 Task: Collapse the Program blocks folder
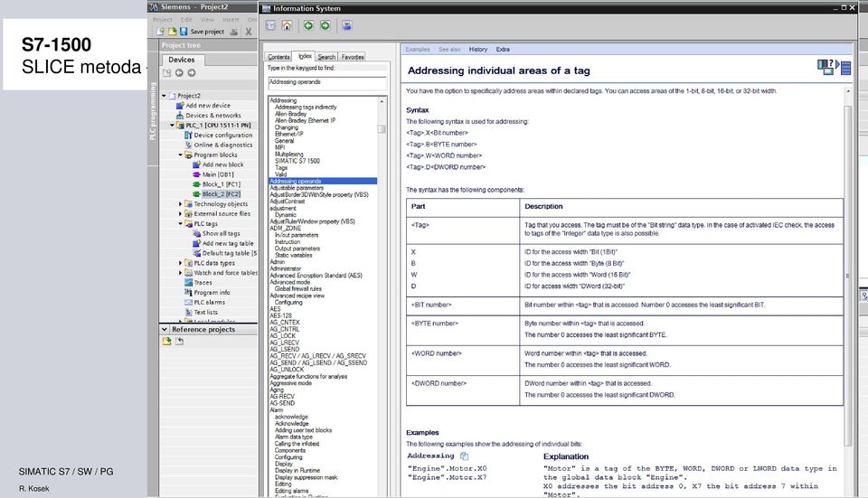tap(181, 155)
